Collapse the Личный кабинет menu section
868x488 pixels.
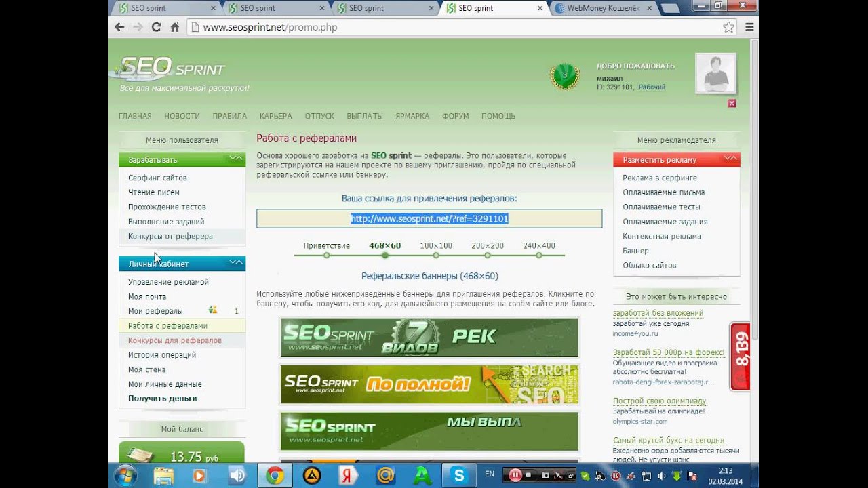pyautogui.click(x=235, y=263)
